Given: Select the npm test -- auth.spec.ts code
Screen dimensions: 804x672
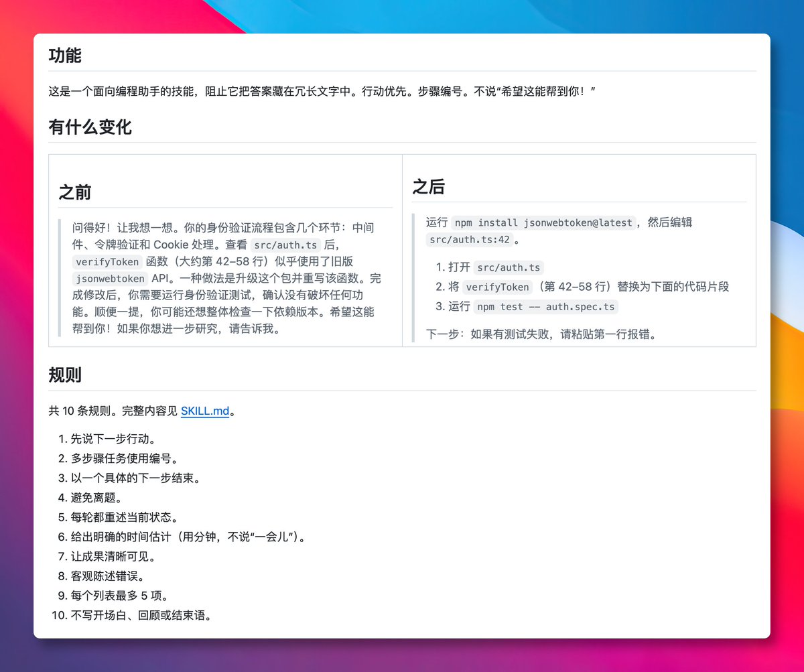Looking at the screenshot, I should (545, 307).
